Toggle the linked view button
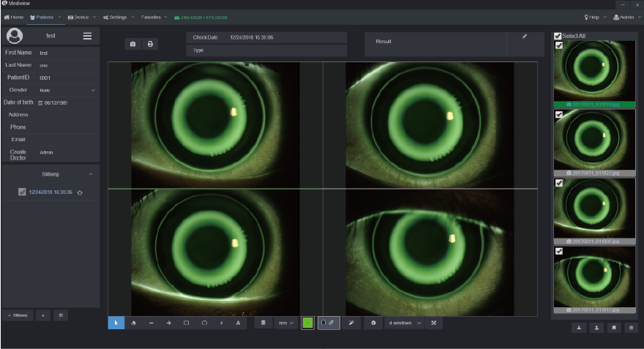The width and height of the screenshot is (644, 349). point(329,323)
